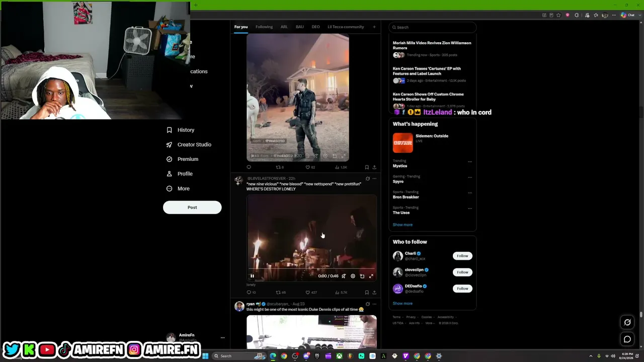Show more accounts under Who to follow

[x=403, y=303]
